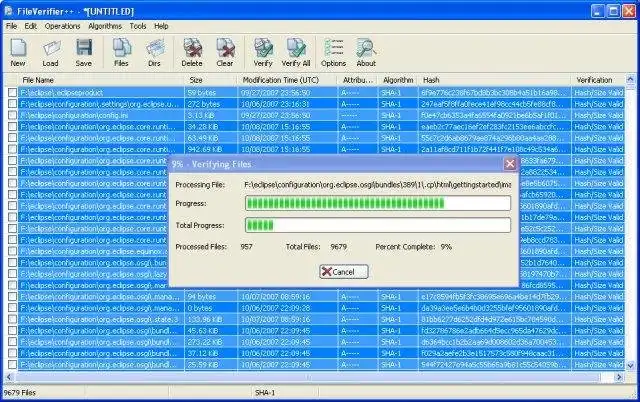Sort by File Name column header
The width and height of the screenshot is (640, 402).
101,80
